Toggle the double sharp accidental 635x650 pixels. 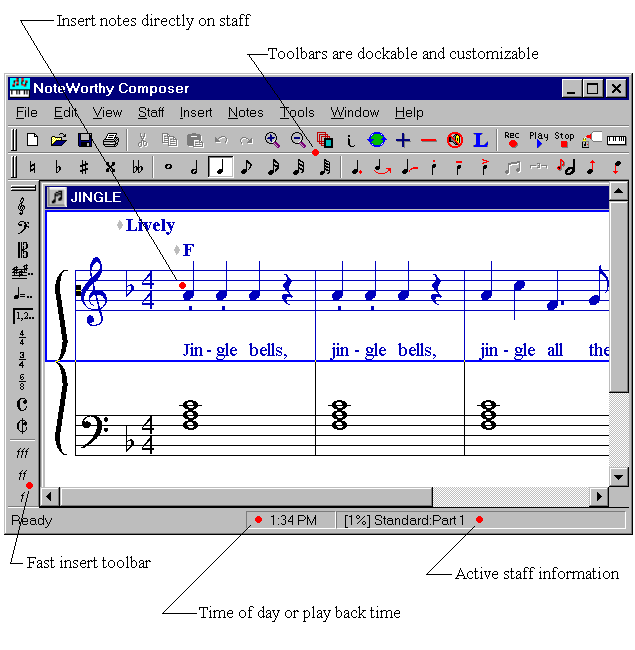tap(110, 167)
